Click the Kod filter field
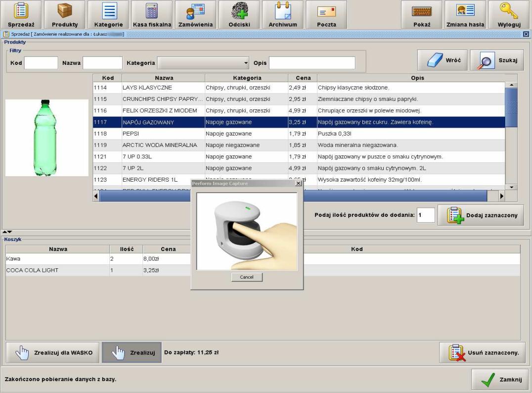 (41, 63)
